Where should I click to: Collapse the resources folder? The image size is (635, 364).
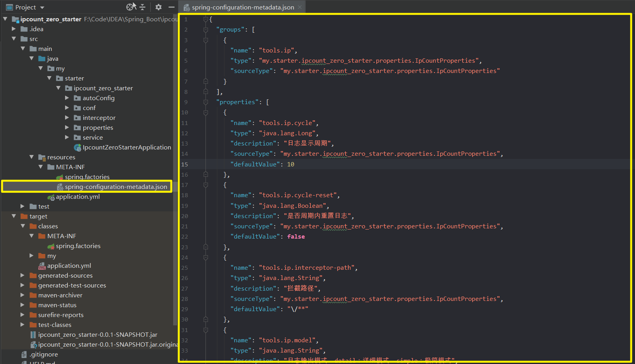coord(32,157)
